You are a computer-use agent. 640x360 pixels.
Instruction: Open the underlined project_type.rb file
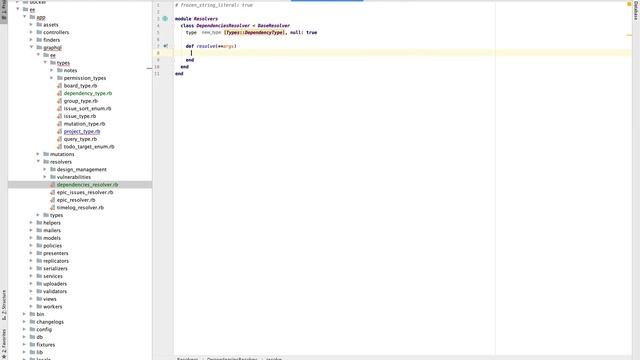coord(82,131)
